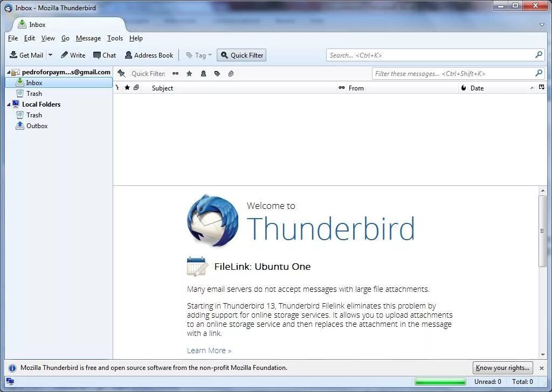
Task: Filter to contacts in address book
Action: tap(203, 73)
